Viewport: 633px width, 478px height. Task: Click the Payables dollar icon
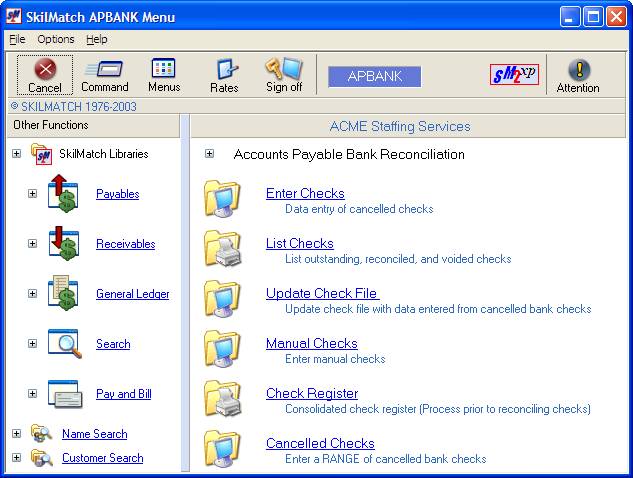coord(63,194)
